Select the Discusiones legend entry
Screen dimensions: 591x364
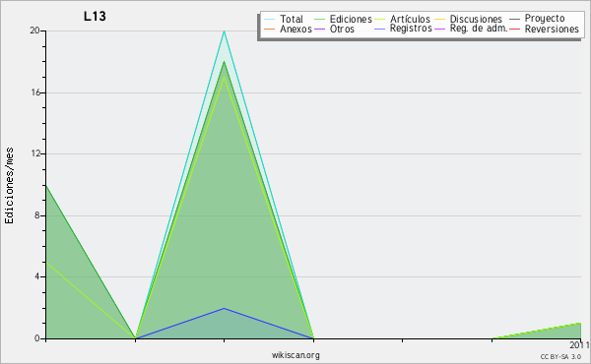(476, 20)
